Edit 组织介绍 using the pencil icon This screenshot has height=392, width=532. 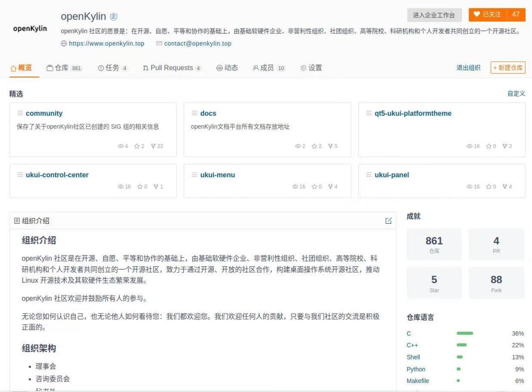[x=388, y=221]
